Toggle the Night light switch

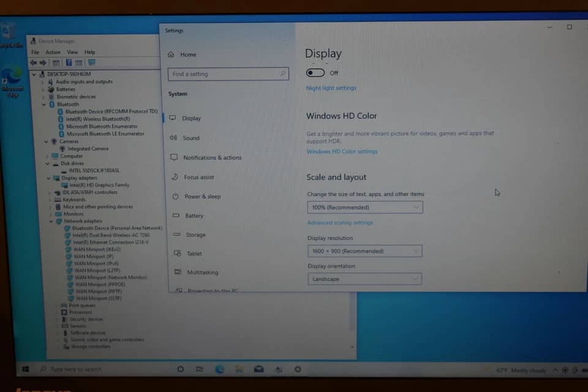(x=315, y=73)
